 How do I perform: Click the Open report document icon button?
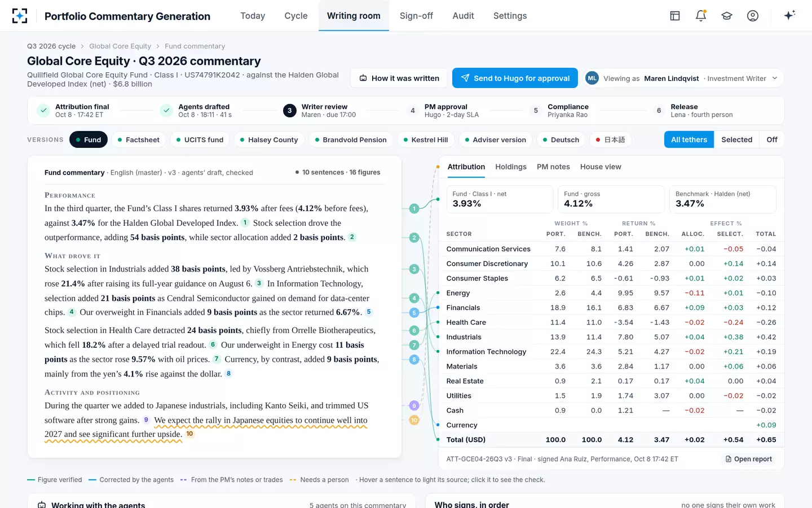tap(748, 459)
